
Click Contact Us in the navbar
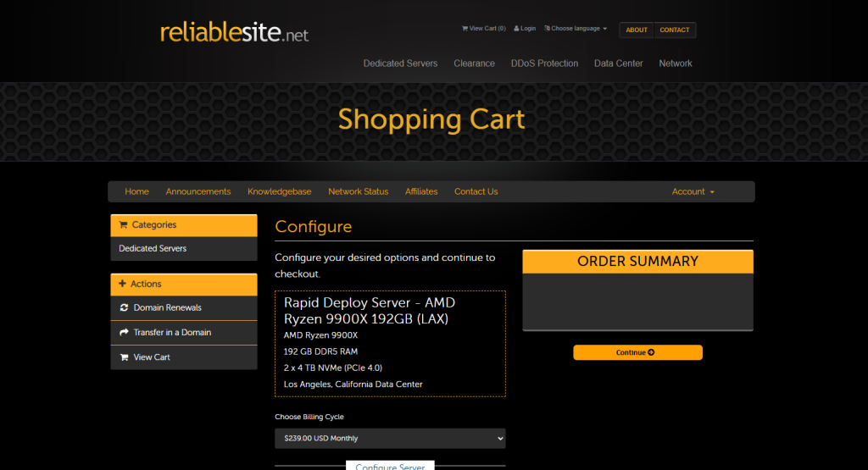pyautogui.click(x=476, y=191)
